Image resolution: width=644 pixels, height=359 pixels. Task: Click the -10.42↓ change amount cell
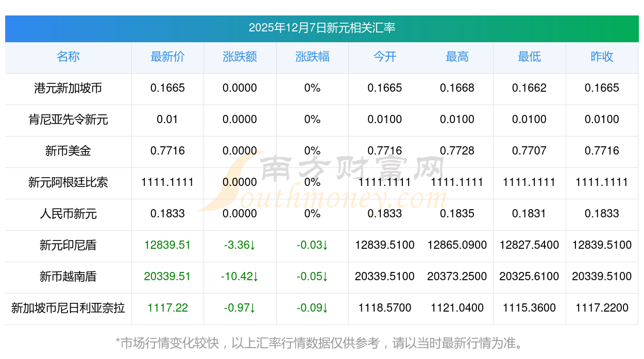pyautogui.click(x=240, y=277)
